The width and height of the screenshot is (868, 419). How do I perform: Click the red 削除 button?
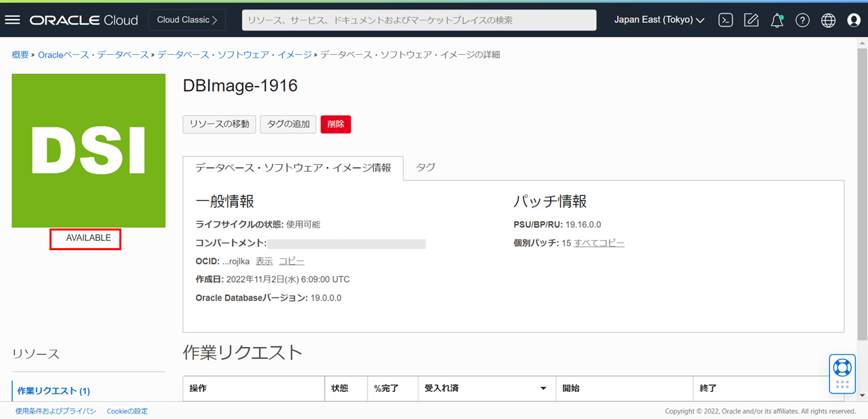336,124
